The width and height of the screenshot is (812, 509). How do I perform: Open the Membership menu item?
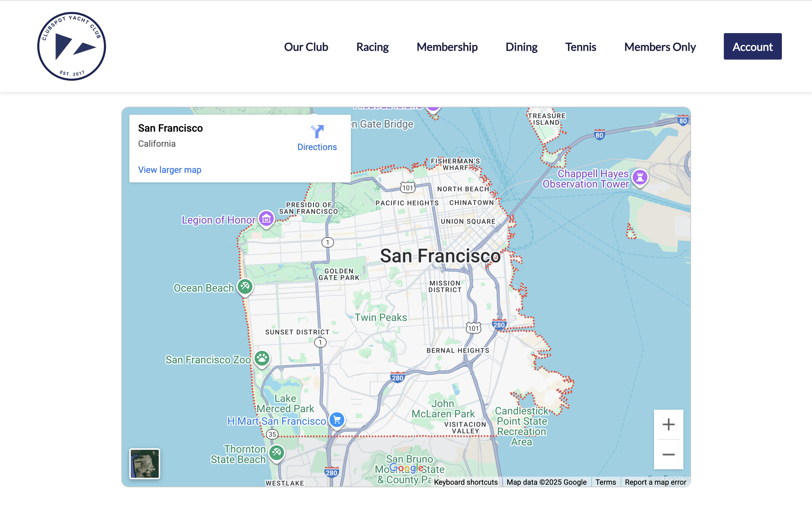[x=447, y=47]
